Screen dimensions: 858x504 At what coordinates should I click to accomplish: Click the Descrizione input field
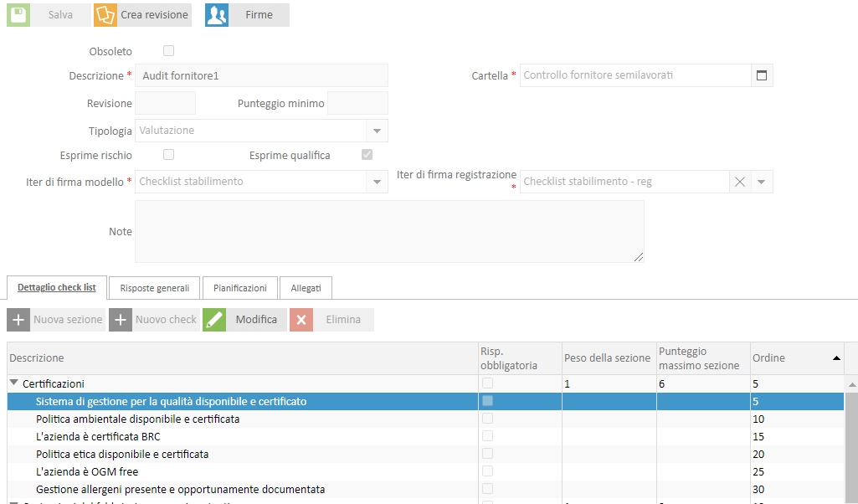tap(261, 75)
